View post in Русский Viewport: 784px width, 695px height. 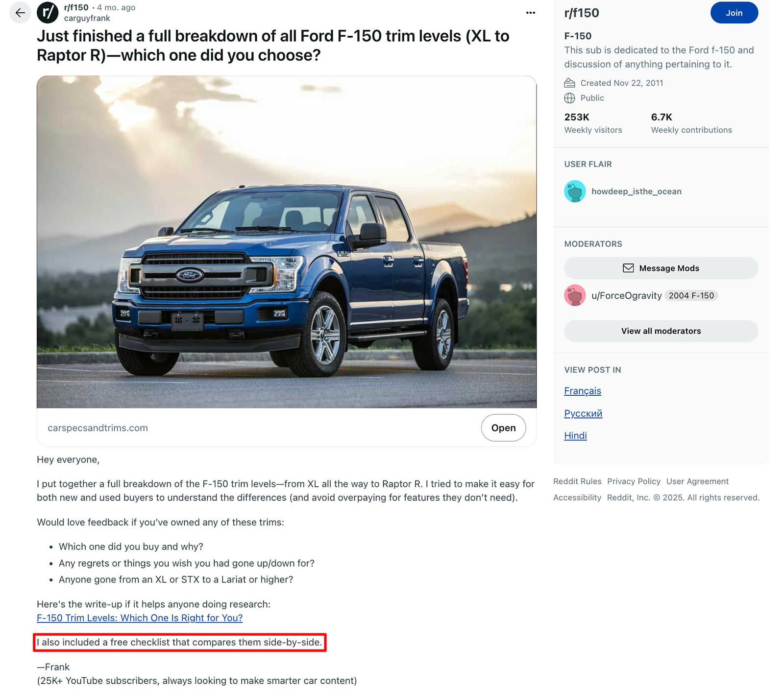tap(583, 413)
